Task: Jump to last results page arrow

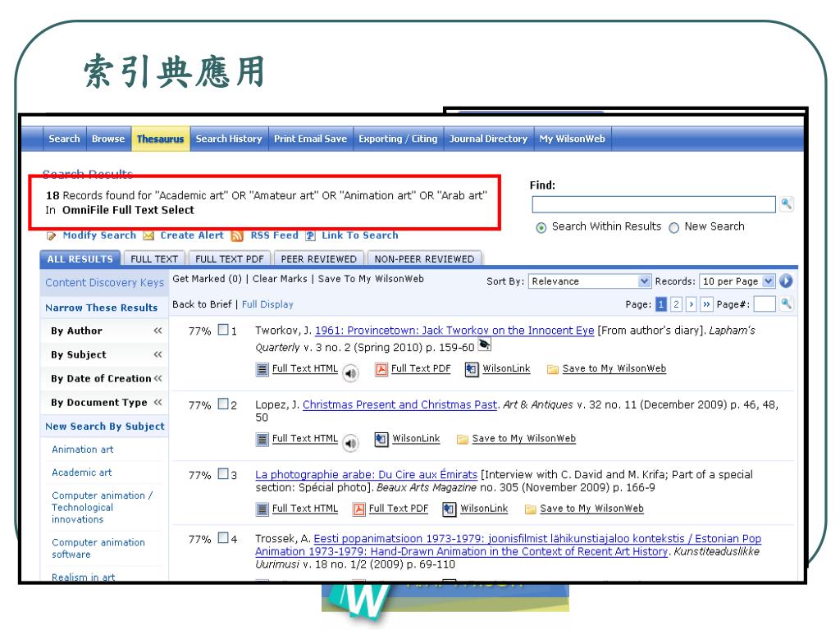Action: 706,304
